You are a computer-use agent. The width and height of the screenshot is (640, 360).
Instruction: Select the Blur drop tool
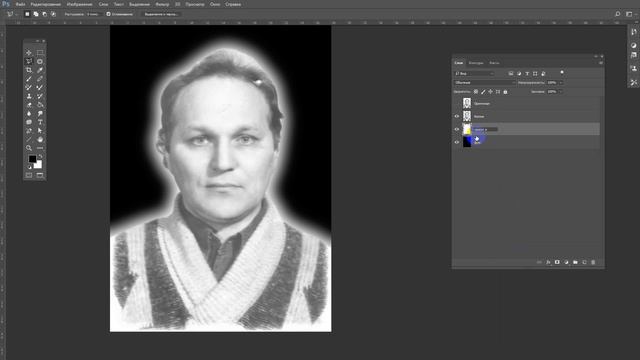29,113
